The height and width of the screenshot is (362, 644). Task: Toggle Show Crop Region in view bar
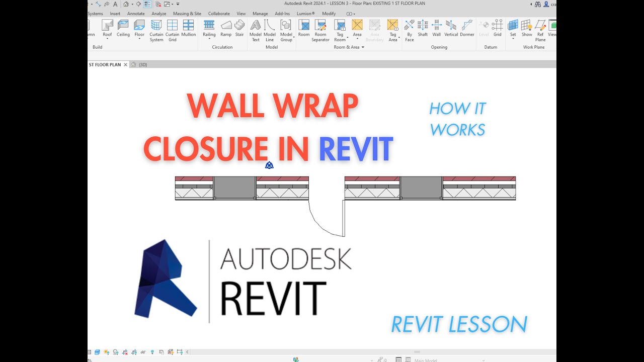point(134,352)
